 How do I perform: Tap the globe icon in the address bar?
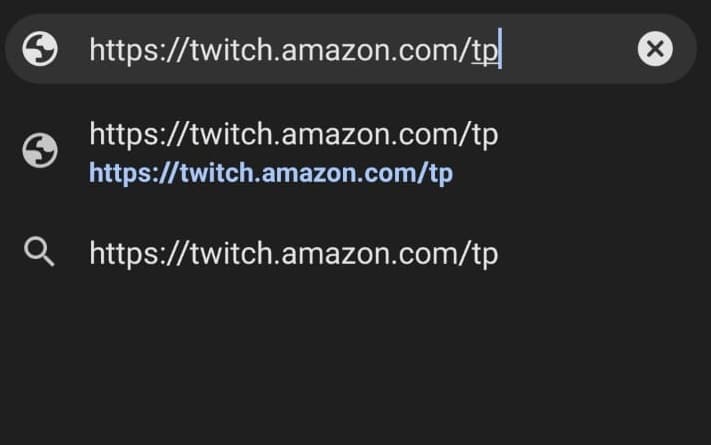coord(40,49)
